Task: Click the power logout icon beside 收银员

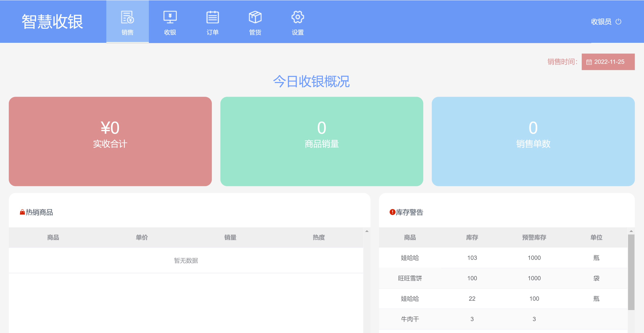Action: [618, 22]
